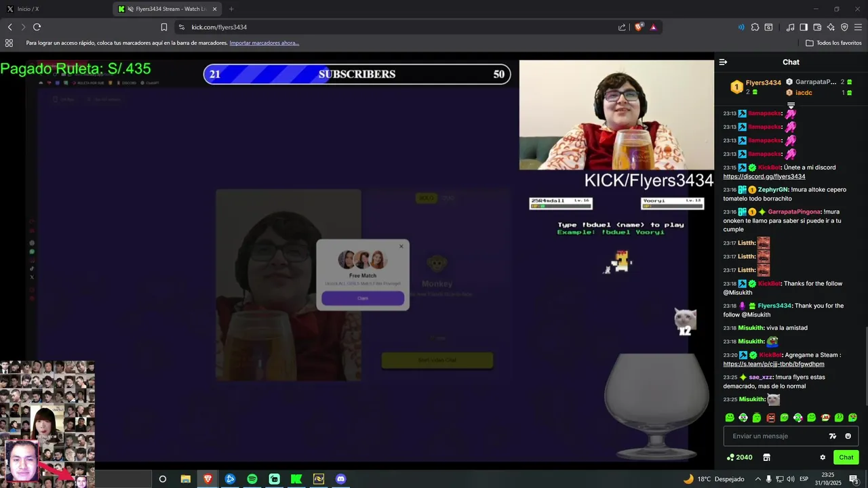Open Windows notification center icon
868x488 pixels.
pyautogui.click(x=854, y=479)
